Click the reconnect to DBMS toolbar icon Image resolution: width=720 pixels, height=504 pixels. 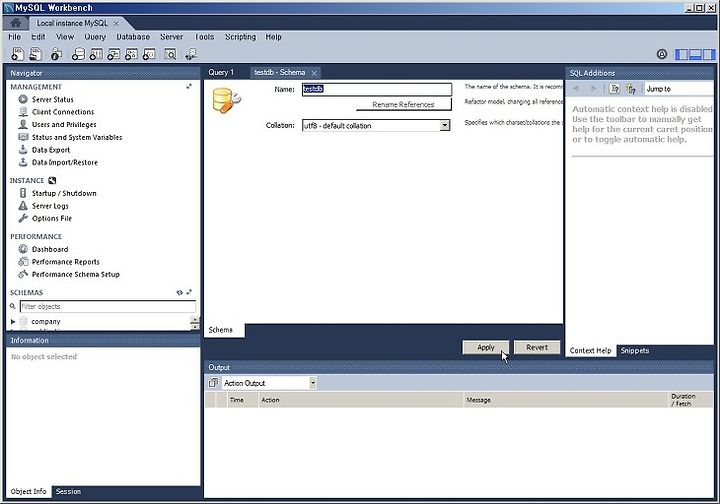click(191, 54)
